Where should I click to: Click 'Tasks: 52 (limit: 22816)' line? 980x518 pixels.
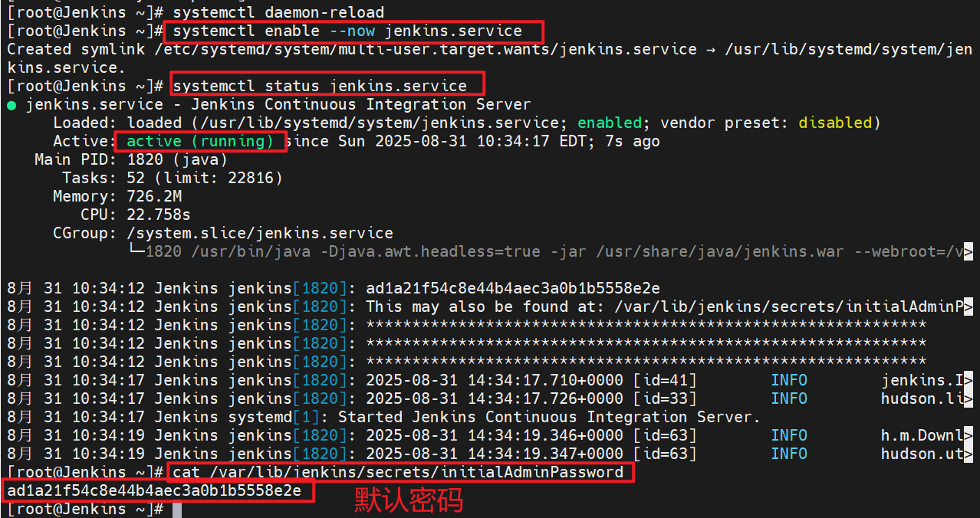click(173, 178)
